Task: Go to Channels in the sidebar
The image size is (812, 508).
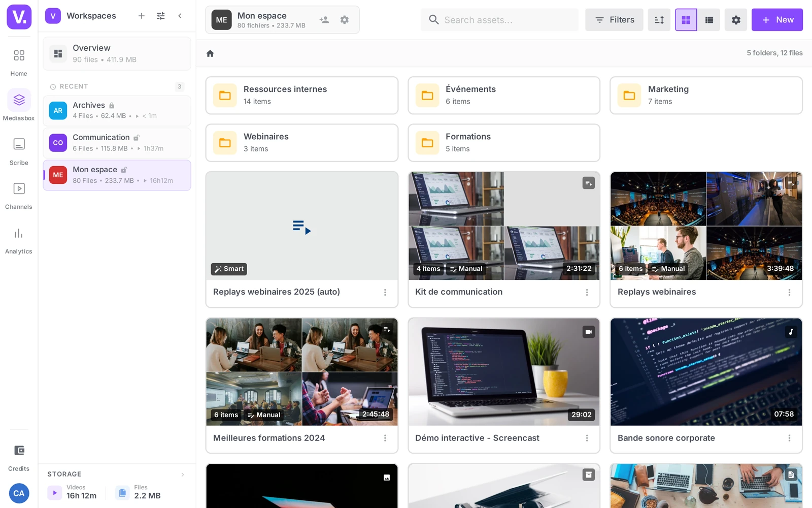Action: pyautogui.click(x=19, y=196)
